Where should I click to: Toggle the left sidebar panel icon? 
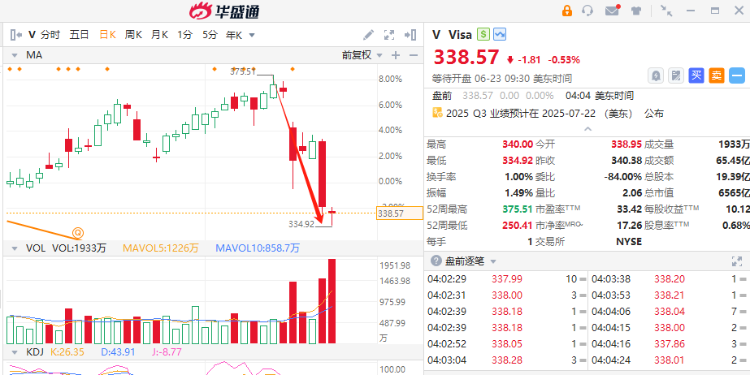click(16, 35)
